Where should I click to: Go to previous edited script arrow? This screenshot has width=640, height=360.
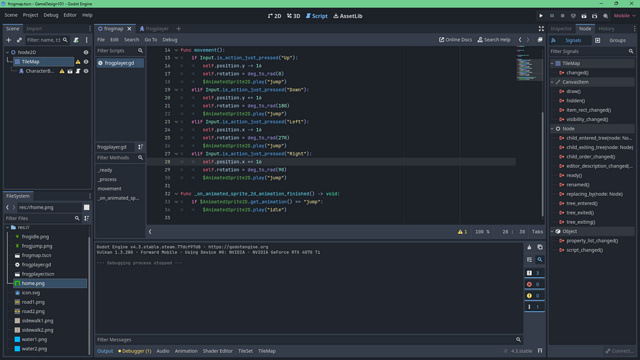pos(520,40)
